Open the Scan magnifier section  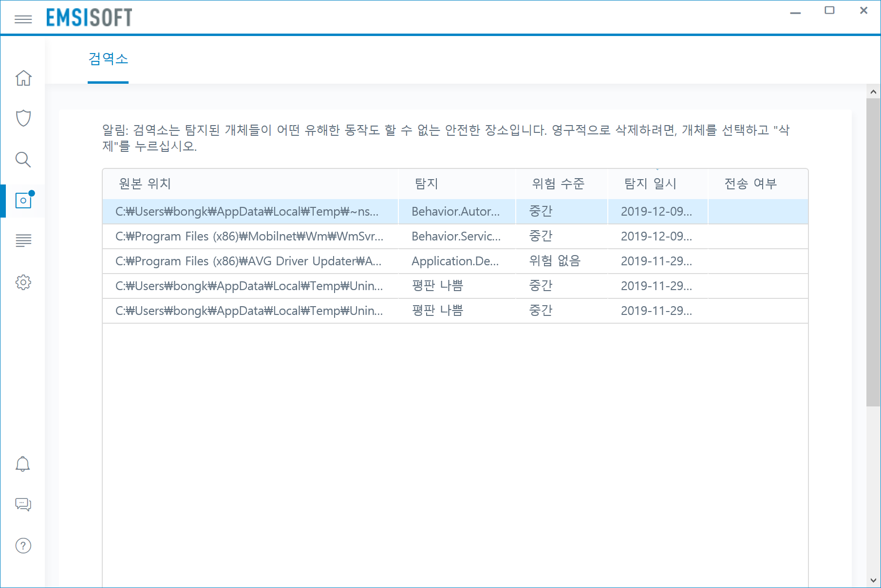(x=23, y=159)
